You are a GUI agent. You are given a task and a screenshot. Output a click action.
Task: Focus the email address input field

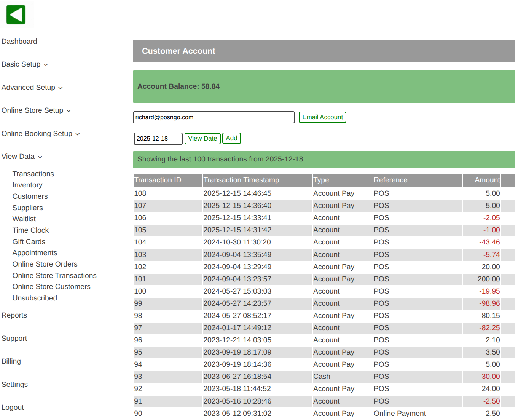point(213,117)
